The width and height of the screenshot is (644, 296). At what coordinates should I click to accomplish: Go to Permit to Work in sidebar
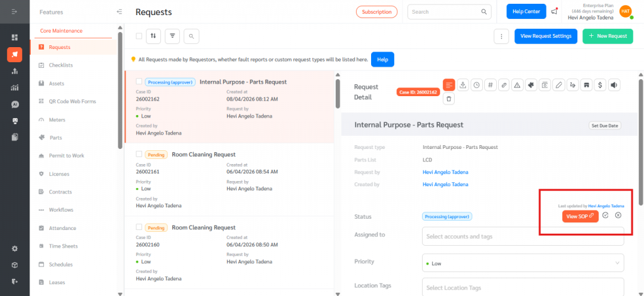pyautogui.click(x=66, y=156)
